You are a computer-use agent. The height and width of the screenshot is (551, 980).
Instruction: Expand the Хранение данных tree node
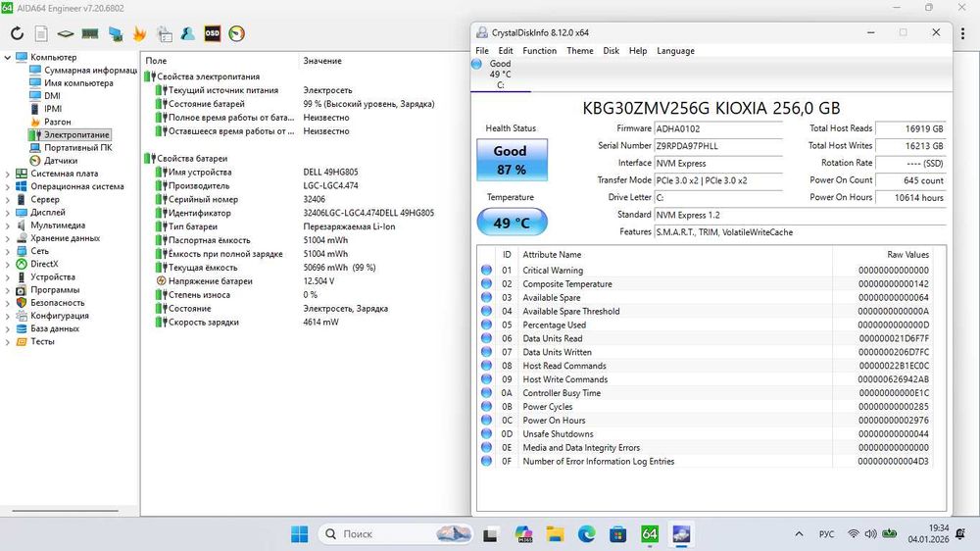8,238
